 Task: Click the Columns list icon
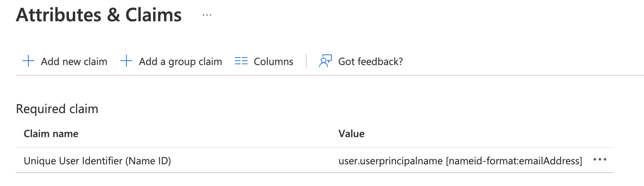(x=241, y=61)
